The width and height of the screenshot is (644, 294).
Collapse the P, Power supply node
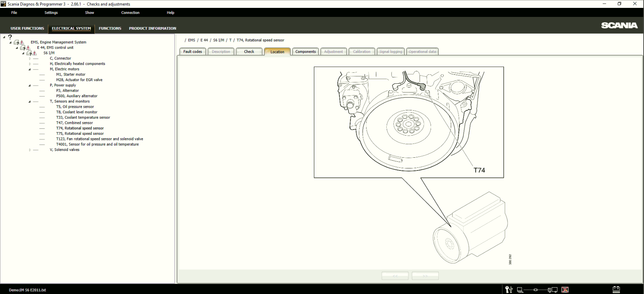click(x=30, y=85)
